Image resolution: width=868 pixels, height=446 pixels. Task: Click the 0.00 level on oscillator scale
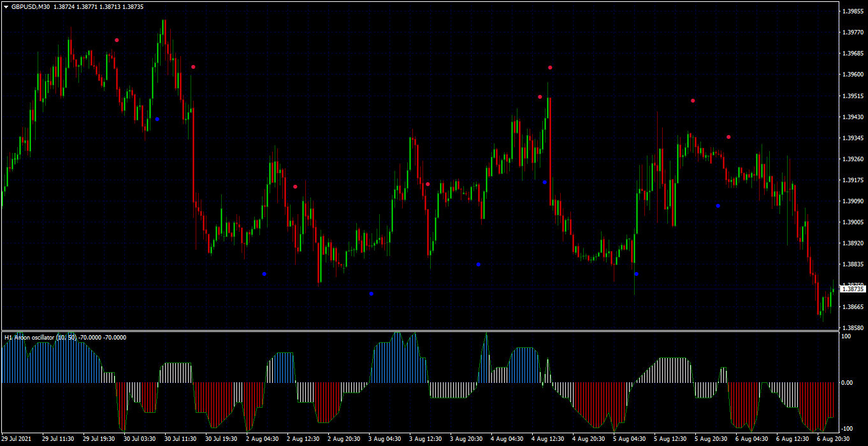coord(848,383)
